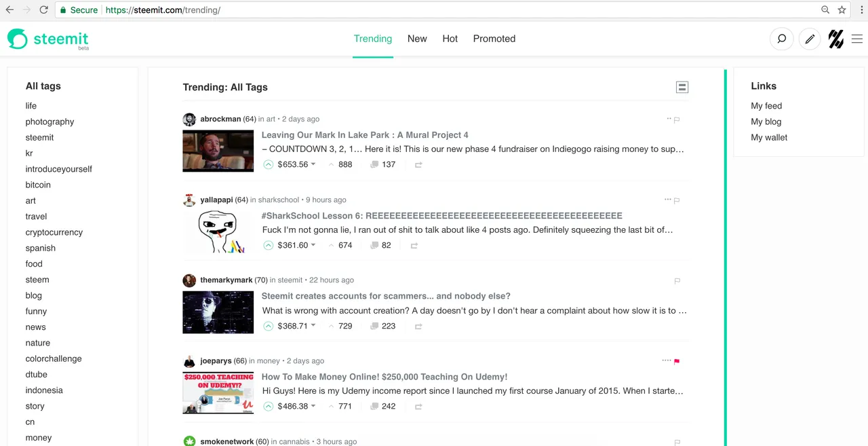
Task: Open the sharkschool category link
Action: coord(279,200)
